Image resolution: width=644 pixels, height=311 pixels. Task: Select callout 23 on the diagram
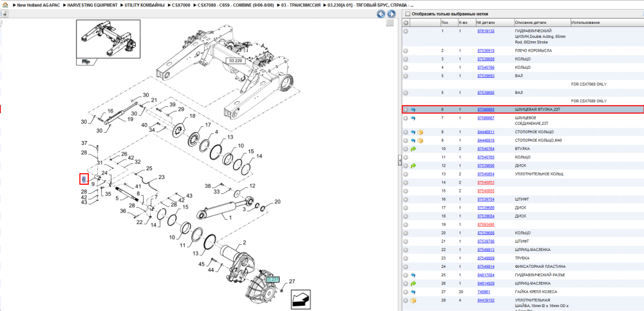162,177
